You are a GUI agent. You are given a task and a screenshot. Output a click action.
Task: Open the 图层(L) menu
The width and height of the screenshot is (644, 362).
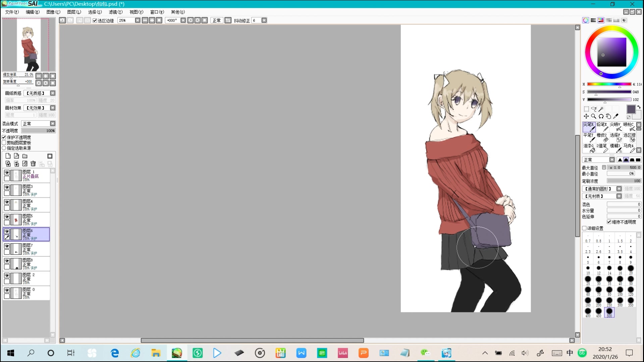click(x=74, y=12)
